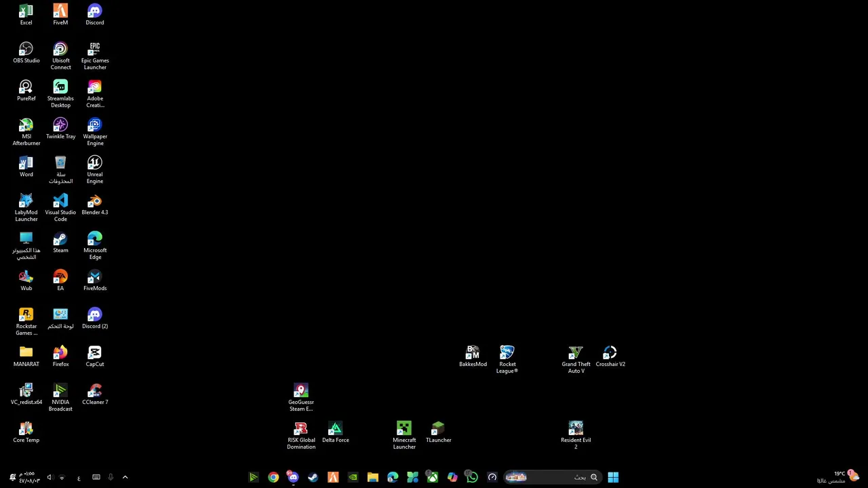The width and height of the screenshot is (868, 488).
Task: Open NVIDIA app from the taskbar
Action: pyautogui.click(x=353, y=477)
